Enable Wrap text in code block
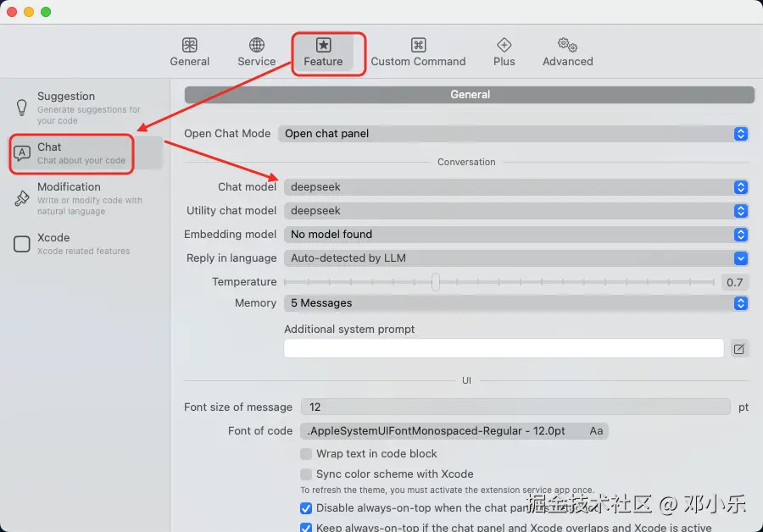The image size is (763, 532). (305, 454)
